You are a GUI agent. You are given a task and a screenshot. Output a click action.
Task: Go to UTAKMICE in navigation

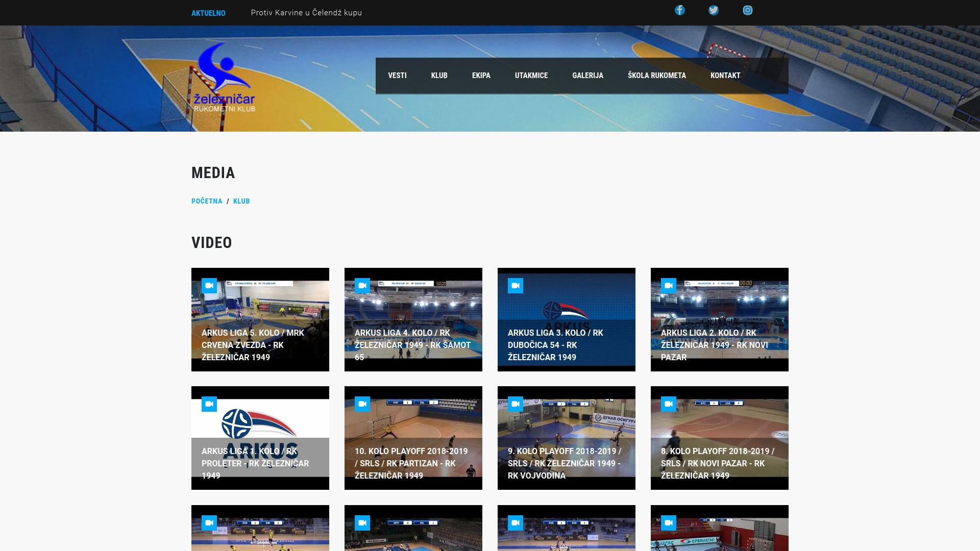pyautogui.click(x=531, y=76)
